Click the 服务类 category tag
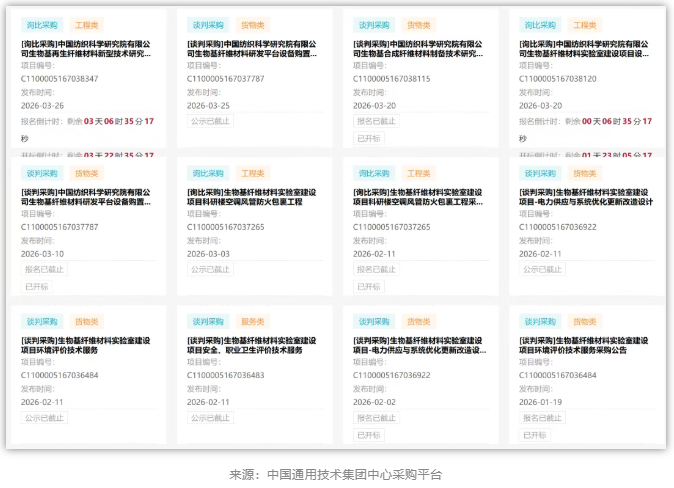This screenshot has height=488, width=674. 253,322
